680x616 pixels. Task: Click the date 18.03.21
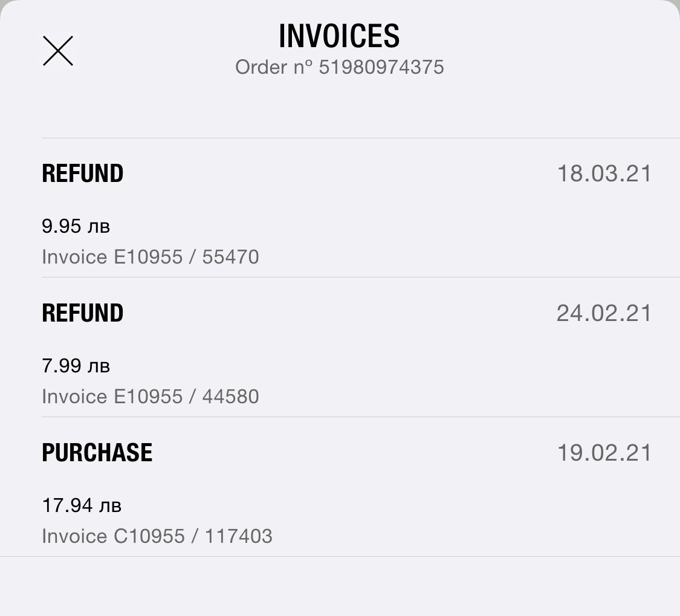[604, 174]
